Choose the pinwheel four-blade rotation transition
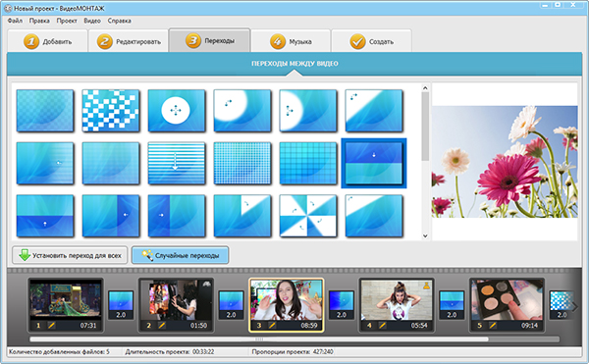Screen dimensions: 589x364 point(307,216)
